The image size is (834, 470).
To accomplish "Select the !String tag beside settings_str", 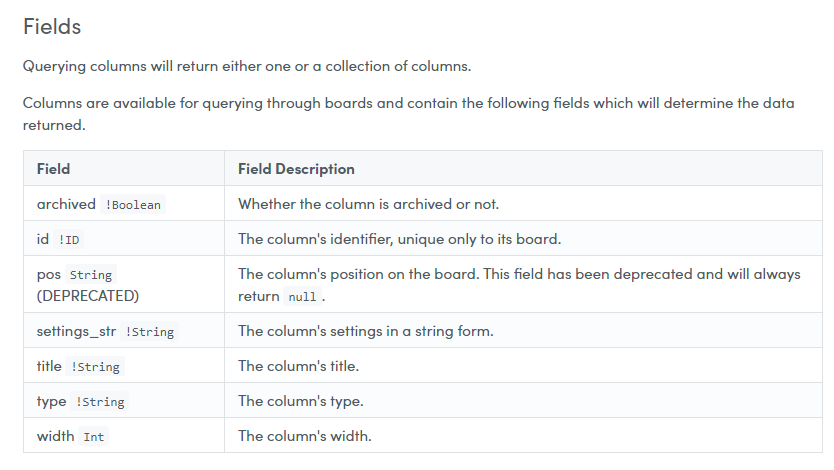I will pos(149,332).
